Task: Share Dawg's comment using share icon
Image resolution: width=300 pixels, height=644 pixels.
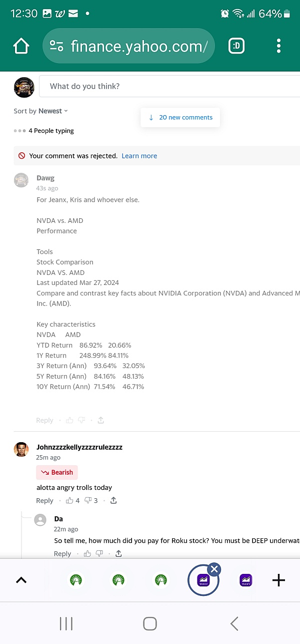Action: (x=101, y=420)
